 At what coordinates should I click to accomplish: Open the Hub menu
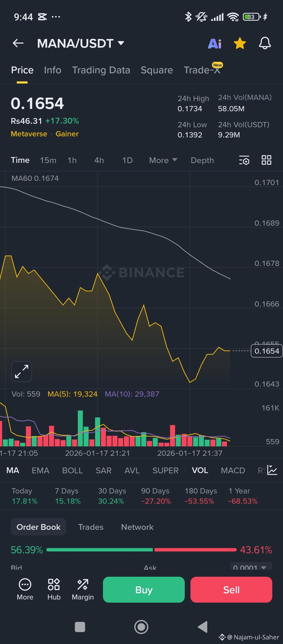coord(53,590)
